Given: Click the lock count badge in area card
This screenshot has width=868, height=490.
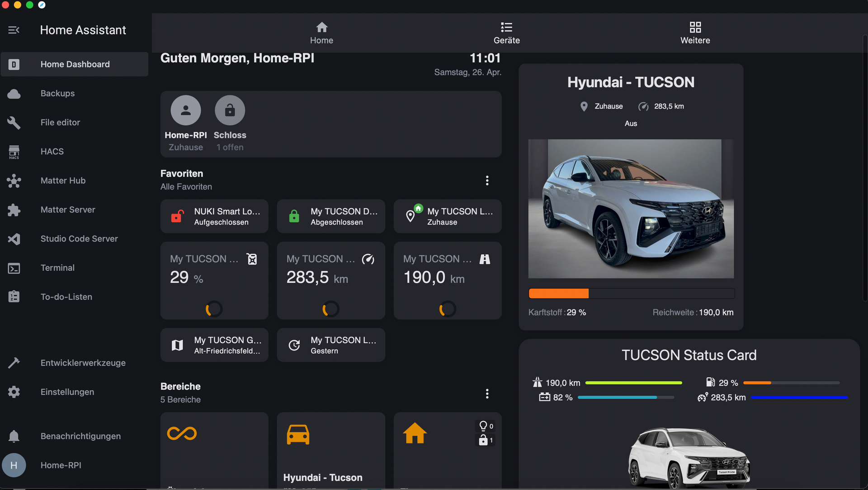Looking at the screenshot, I should pyautogui.click(x=486, y=440).
